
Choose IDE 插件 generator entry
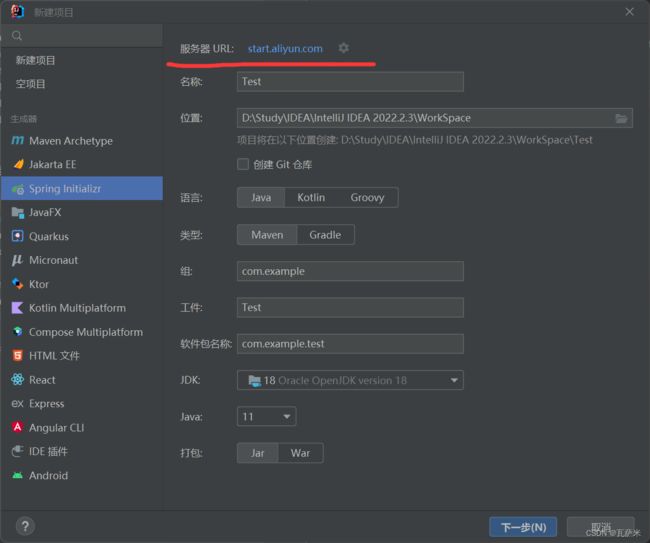(x=82, y=451)
